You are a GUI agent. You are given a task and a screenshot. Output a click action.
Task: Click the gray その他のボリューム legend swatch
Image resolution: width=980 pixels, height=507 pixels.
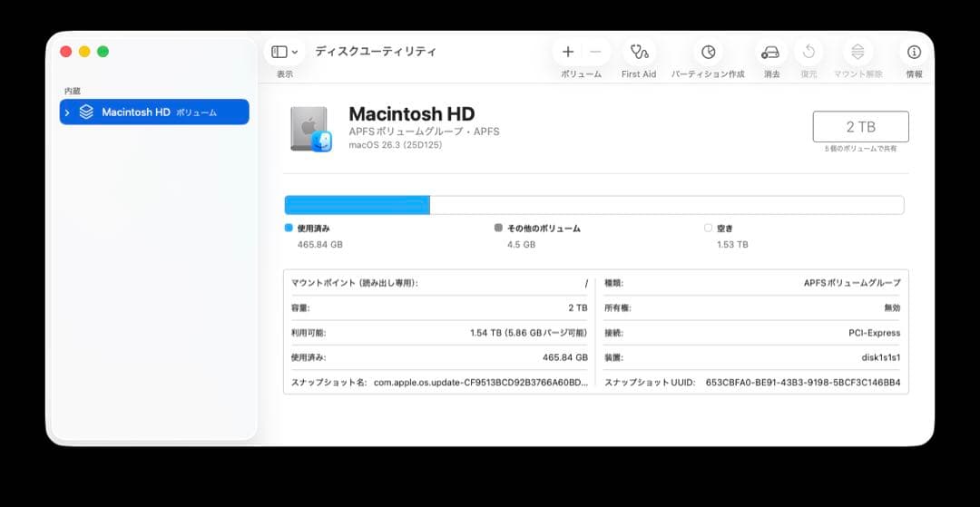tap(498, 228)
